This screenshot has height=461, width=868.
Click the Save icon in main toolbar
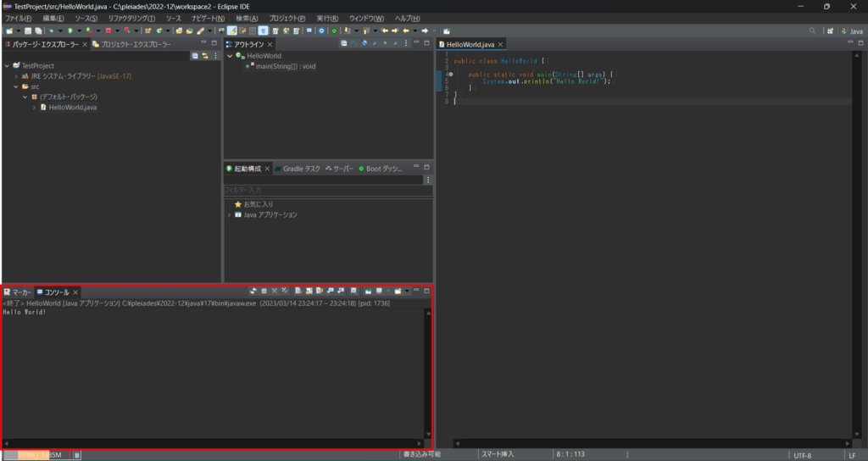pos(27,31)
